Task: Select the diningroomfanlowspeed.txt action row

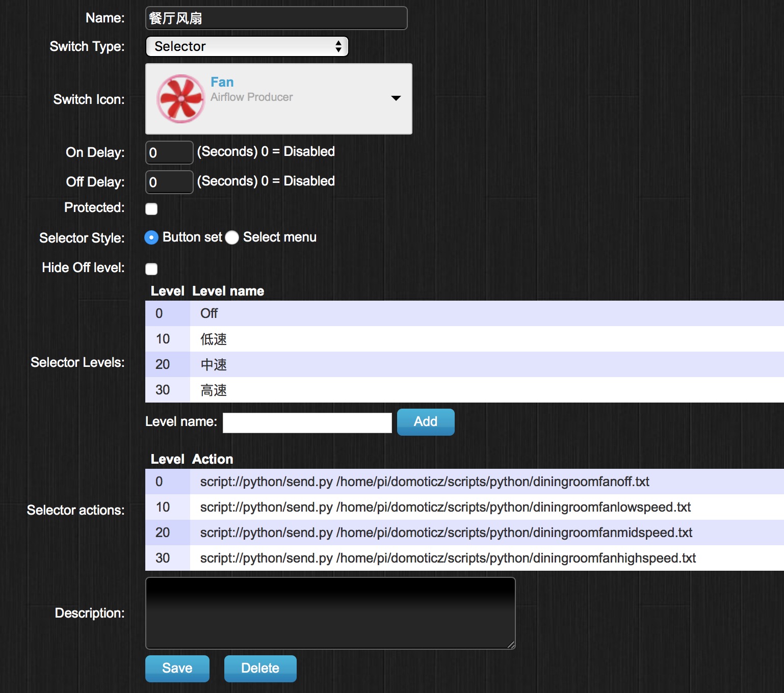Action: click(464, 507)
